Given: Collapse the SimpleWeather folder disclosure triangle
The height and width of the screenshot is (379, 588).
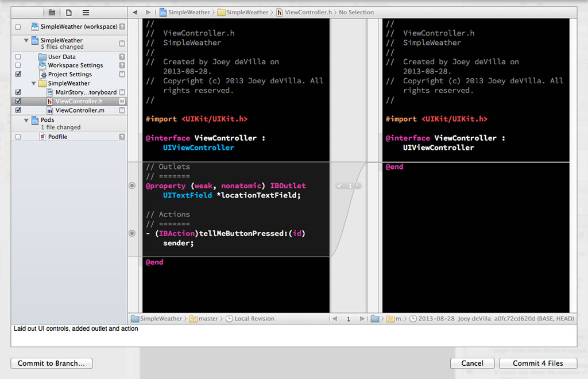Looking at the screenshot, I should 34,83.
